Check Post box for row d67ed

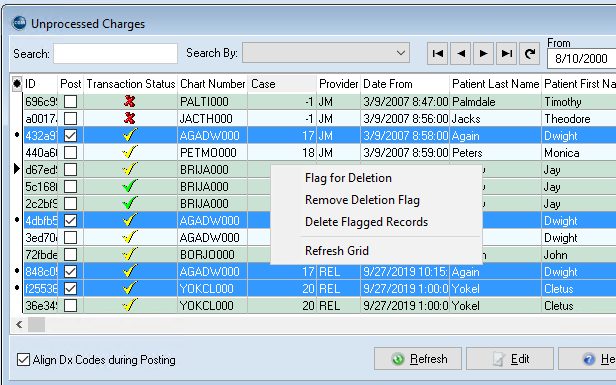pos(70,170)
